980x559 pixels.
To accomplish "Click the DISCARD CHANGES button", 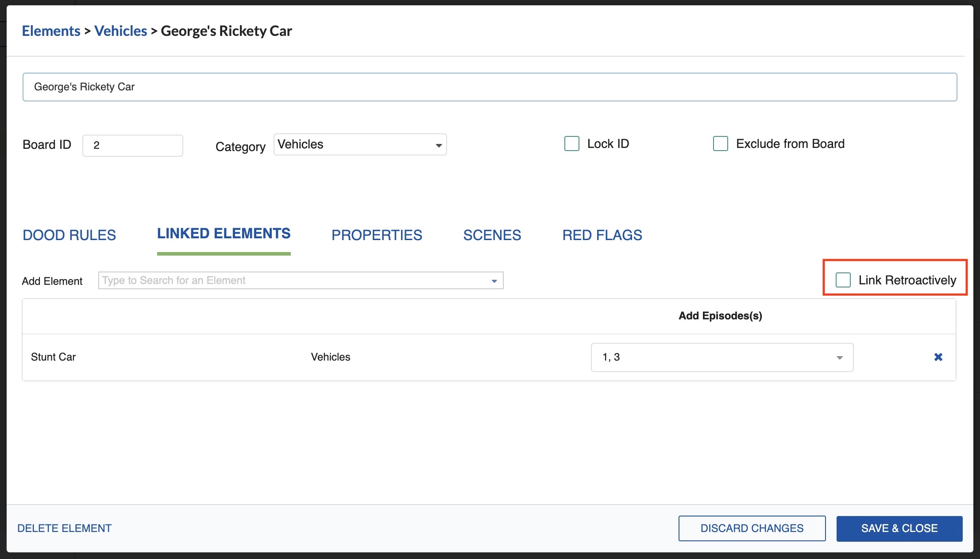I will pos(752,528).
